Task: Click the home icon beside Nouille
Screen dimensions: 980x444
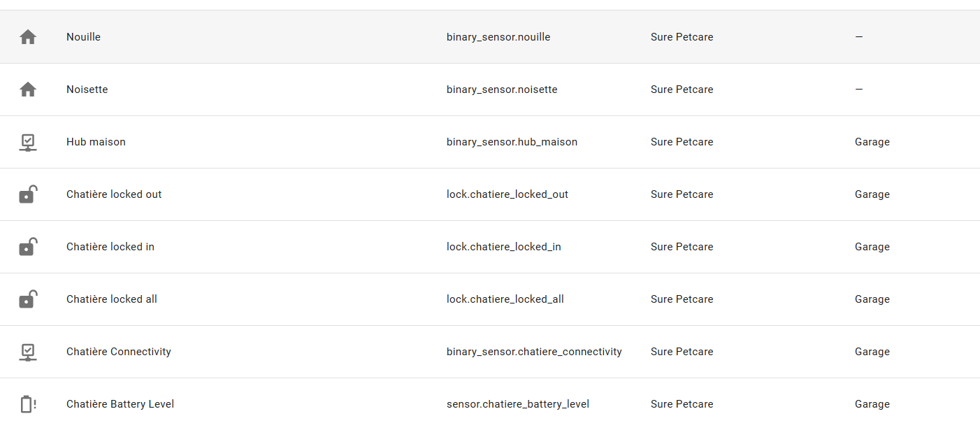Action: click(28, 37)
